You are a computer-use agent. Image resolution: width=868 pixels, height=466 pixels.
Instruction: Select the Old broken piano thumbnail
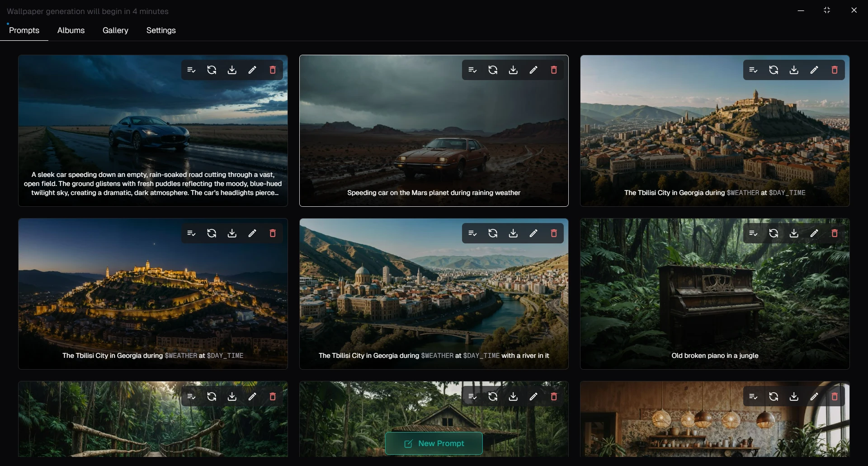pyautogui.click(x=715, y=294)
